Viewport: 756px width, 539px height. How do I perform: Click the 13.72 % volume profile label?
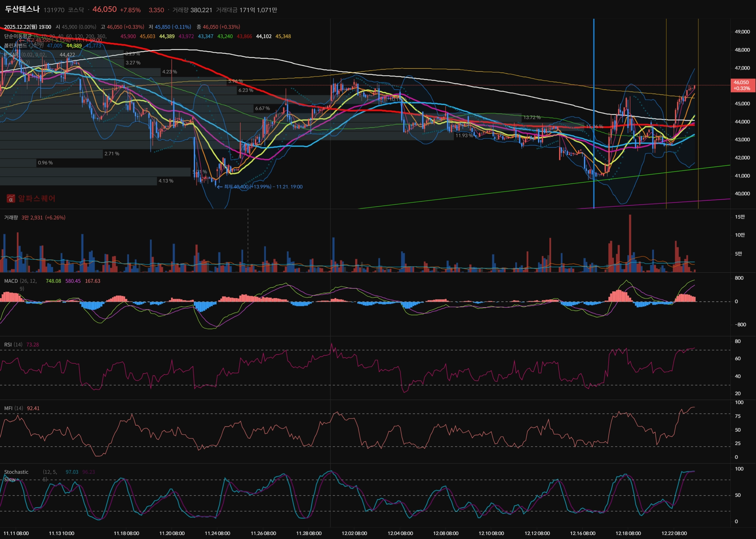[x=532, y=117]
